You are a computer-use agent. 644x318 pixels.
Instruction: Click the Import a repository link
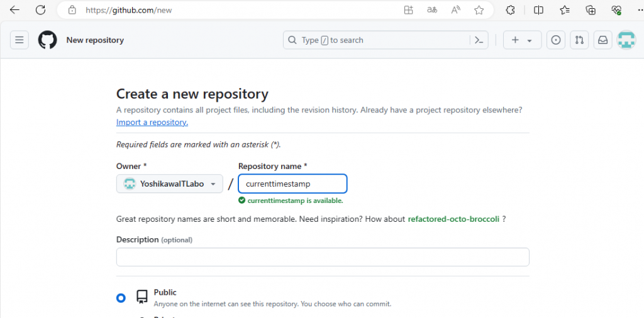click(152, 123)
